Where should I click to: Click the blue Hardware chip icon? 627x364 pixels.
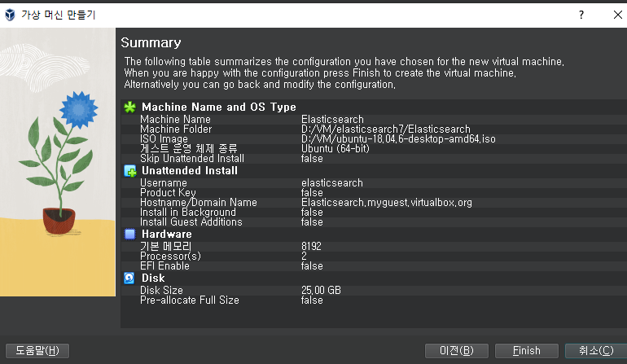pos(129,234)
